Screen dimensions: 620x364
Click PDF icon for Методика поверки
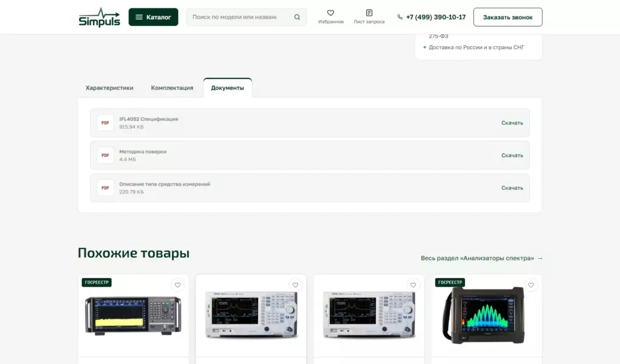point(105,155)
